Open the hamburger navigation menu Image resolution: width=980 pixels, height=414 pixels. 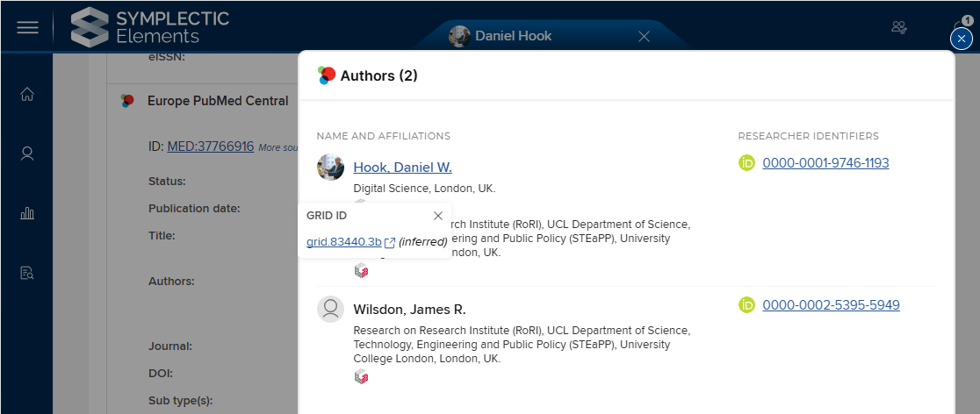28,27
